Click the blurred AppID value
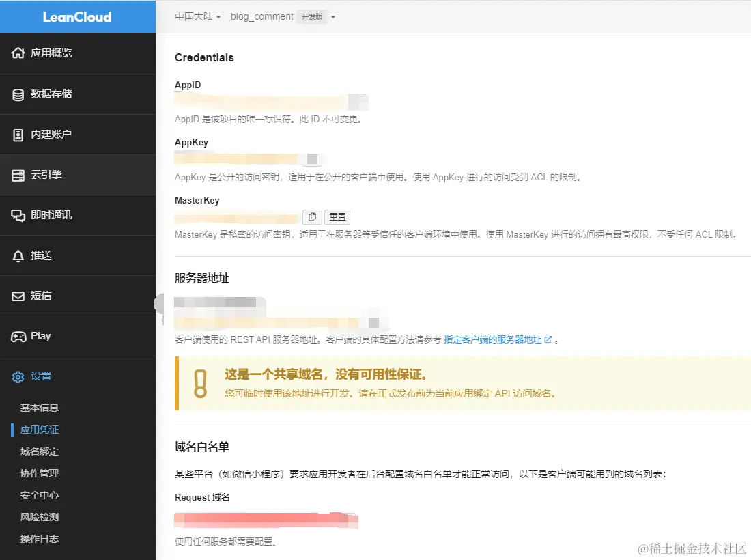Image resolution: width=751 pixels, height=560 pixels. click(x=261, y=102)
